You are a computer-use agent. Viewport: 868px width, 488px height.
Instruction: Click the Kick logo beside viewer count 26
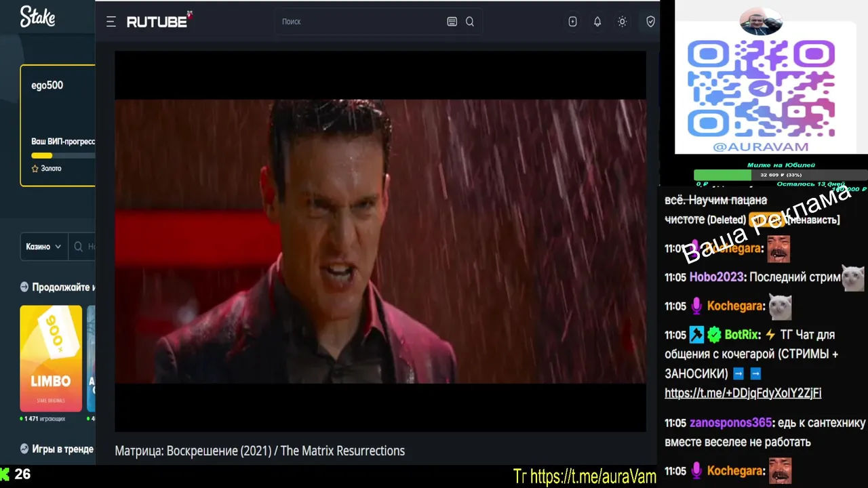pos(5,474)
